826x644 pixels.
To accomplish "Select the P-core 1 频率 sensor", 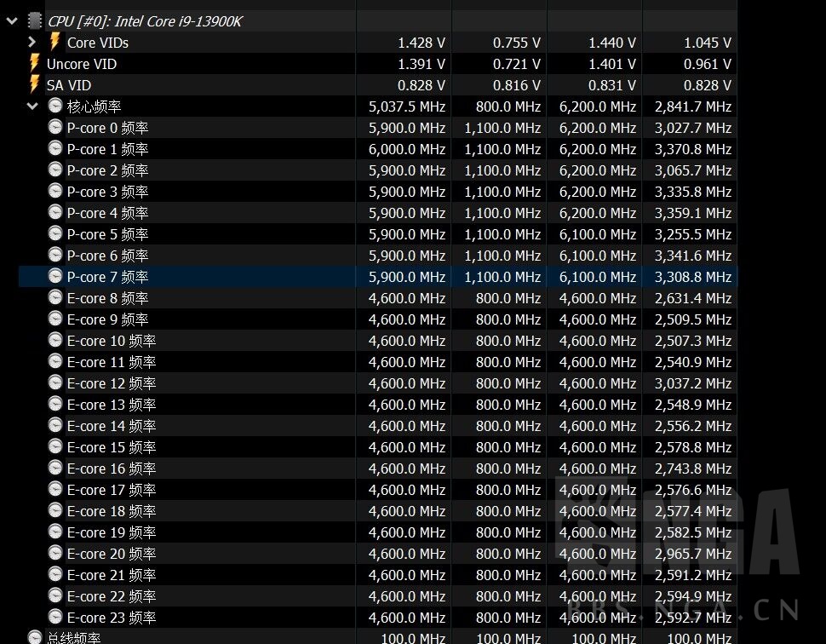I will pyautogui.click(x=107, y=149).
